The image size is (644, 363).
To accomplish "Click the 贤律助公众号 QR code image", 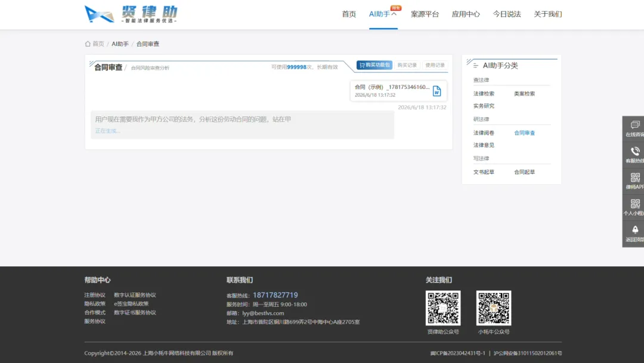I will click(x=442, y=308).
